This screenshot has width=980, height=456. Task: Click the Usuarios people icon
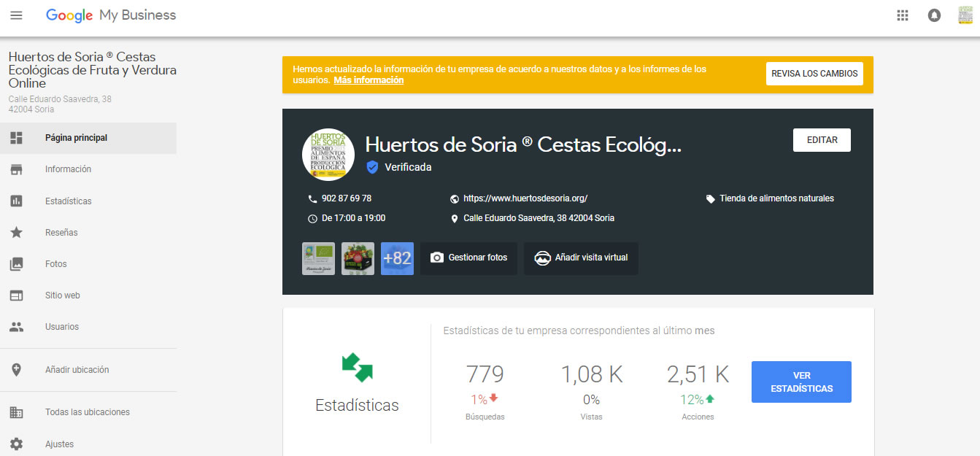[16, 327]
